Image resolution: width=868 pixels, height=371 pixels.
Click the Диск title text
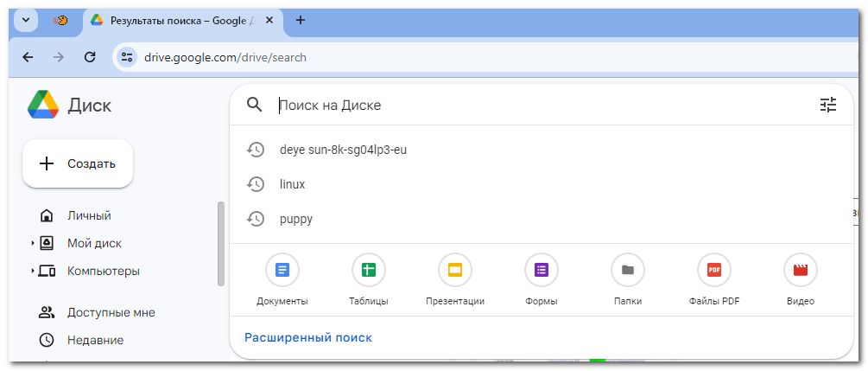[x=90, y=105]
